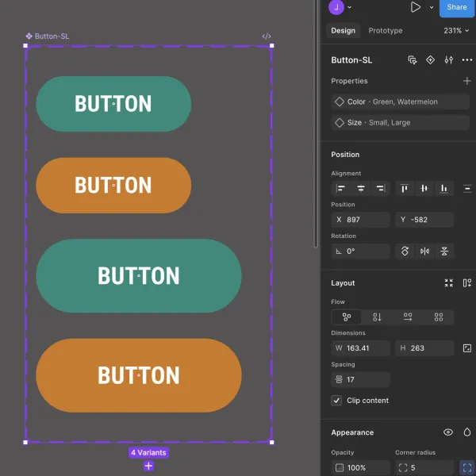Open the 231% zoom dropdown
Screen dimensions: 476x476
pyautogui.click(x=456, y=31)
